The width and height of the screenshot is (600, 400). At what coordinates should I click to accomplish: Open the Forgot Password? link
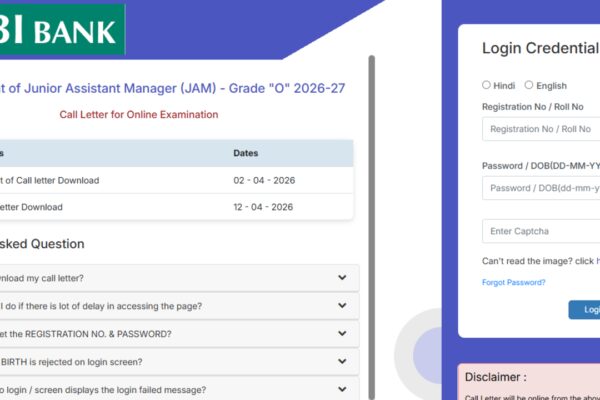tap(514, 282)
